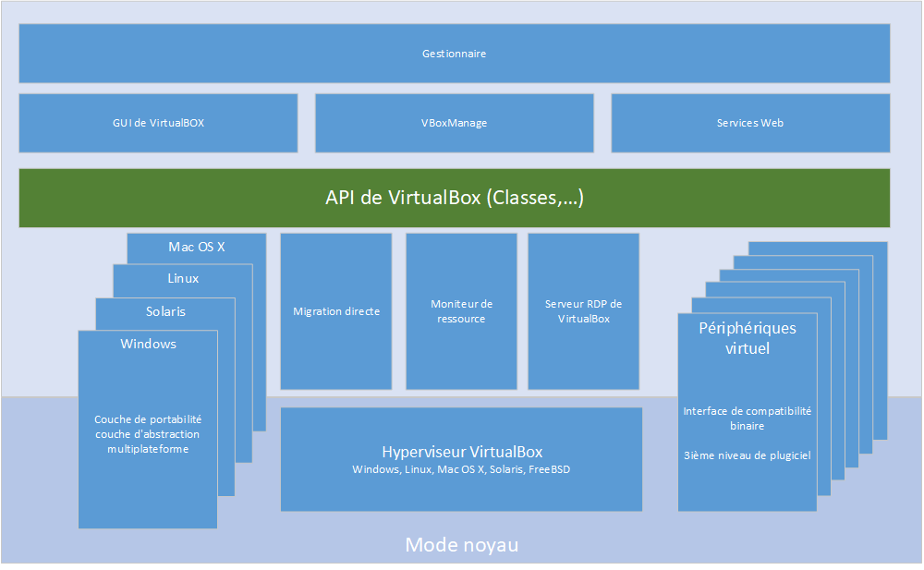Click the Couche de portabilité text

[148, 434]
